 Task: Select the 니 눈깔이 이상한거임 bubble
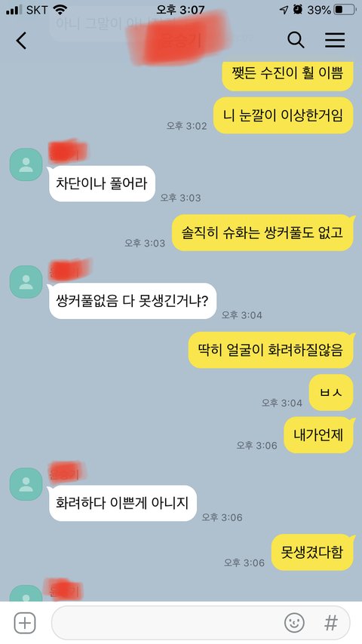(284, 115)
